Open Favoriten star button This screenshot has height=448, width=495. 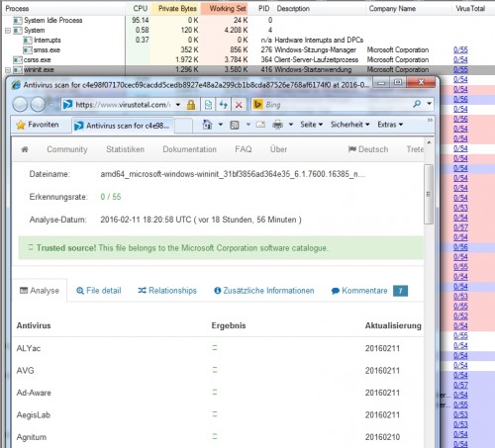point(38,125)
